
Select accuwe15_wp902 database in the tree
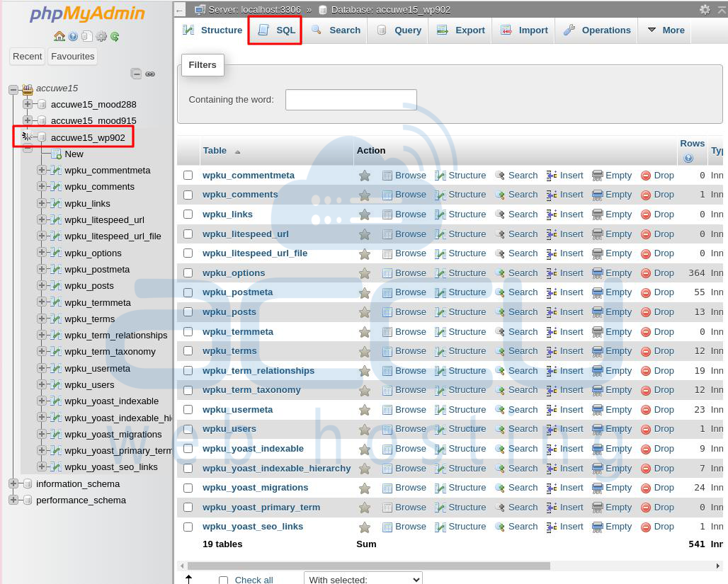pyautogui.click(x=88, y=137)
